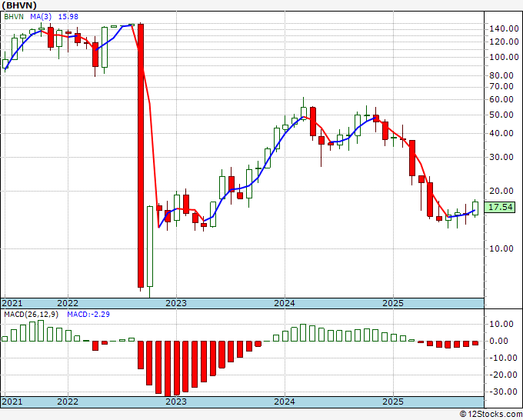This screenshot has width=523, height=420.
Task: Click the 2024 label on price chart axis
Action: (285, 303)
